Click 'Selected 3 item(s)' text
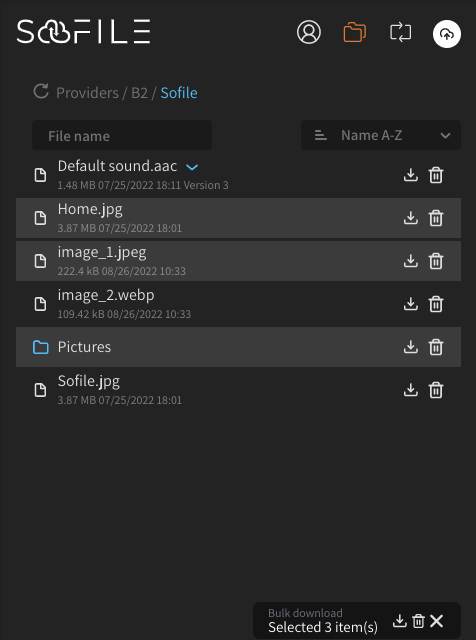This screenshot has height=640, width=476. pyautogui.click(x=323, y=627)
